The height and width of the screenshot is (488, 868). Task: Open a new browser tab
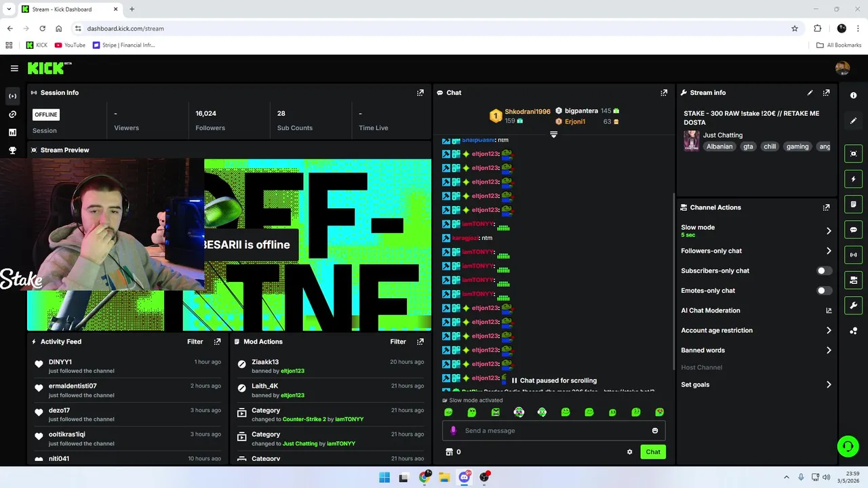coord(132,9)
